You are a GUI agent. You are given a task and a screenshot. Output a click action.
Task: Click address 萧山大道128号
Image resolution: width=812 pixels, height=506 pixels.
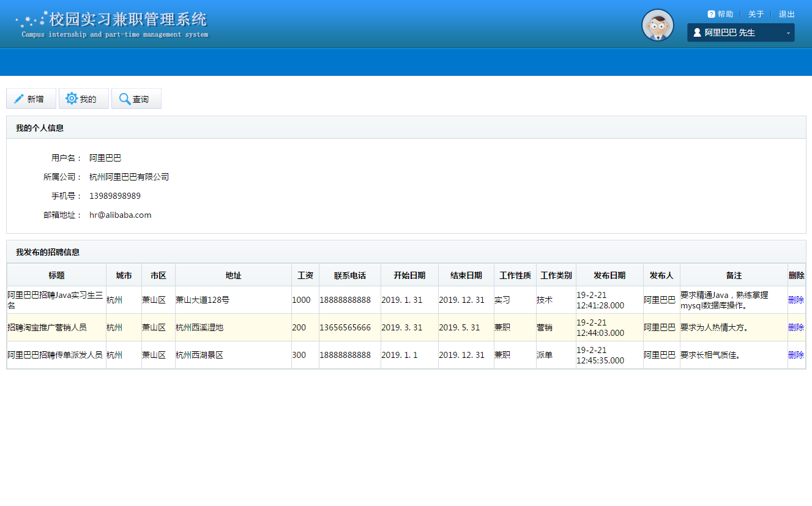pos(203,300)
